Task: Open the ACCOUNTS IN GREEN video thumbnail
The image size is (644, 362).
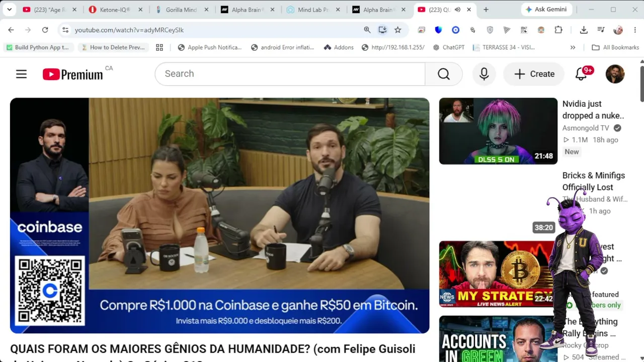Action: pyautogui.click(x=498, y=339)
